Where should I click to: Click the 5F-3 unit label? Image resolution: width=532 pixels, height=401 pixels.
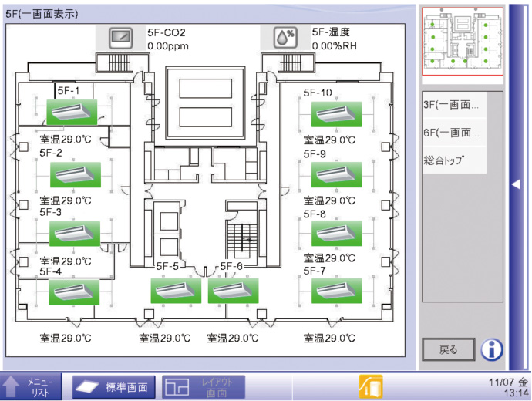click(51, 212)
